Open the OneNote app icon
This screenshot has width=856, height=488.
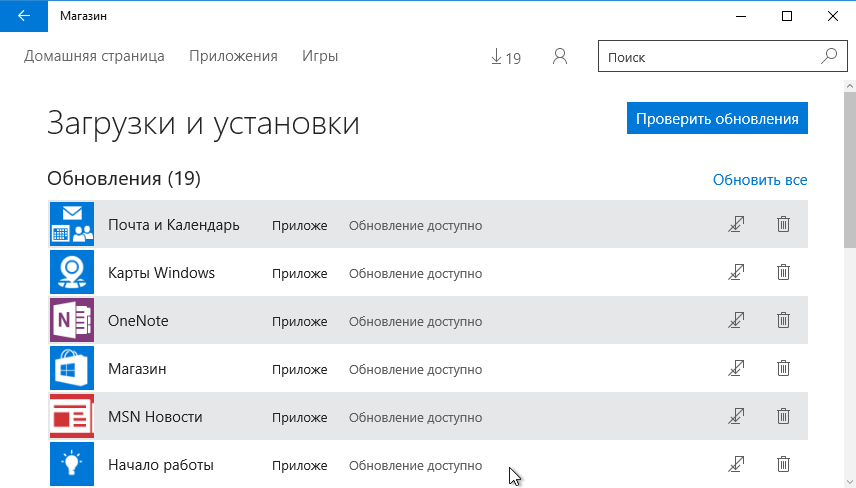[x=71, y=321]
